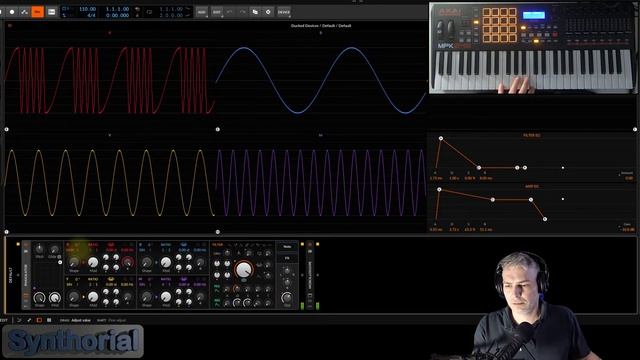Select the FILTER EG label
Screen dimensions: 640x360
[532, 135]
